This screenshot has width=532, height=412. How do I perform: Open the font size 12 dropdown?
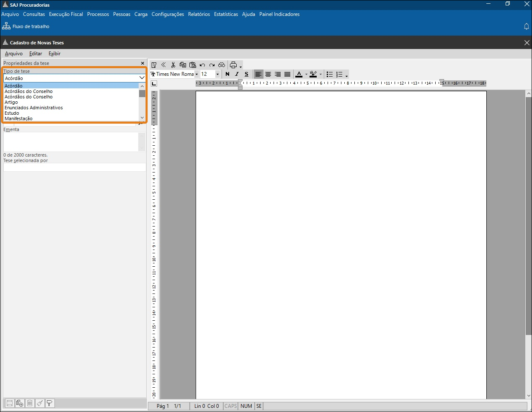(x=217, y=74)
